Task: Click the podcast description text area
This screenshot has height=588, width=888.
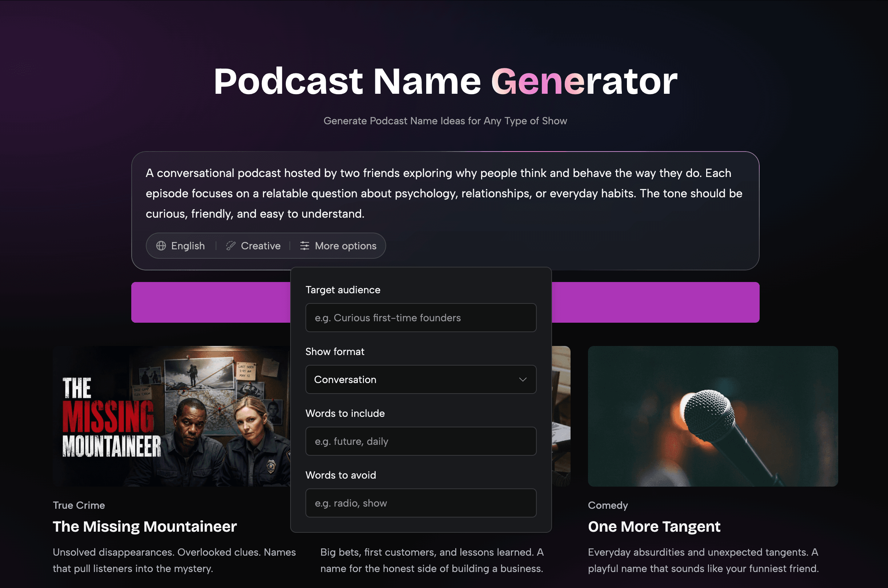Action: click(x=445, y=193)
